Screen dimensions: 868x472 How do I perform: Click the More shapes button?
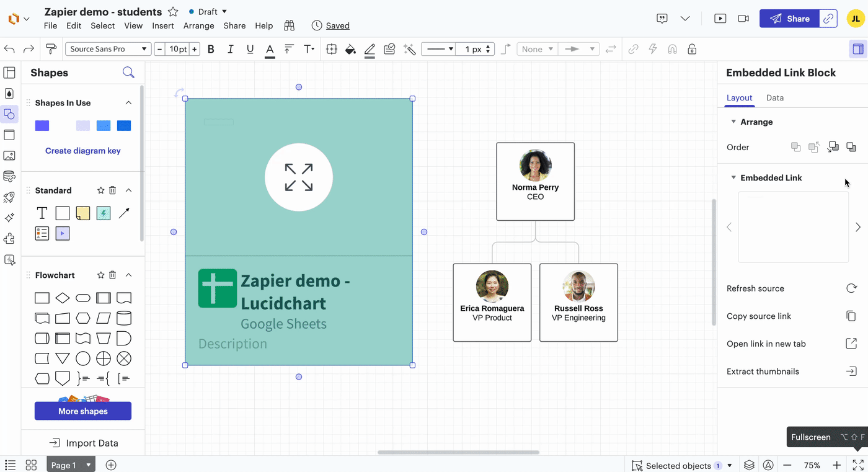point(83,411)
